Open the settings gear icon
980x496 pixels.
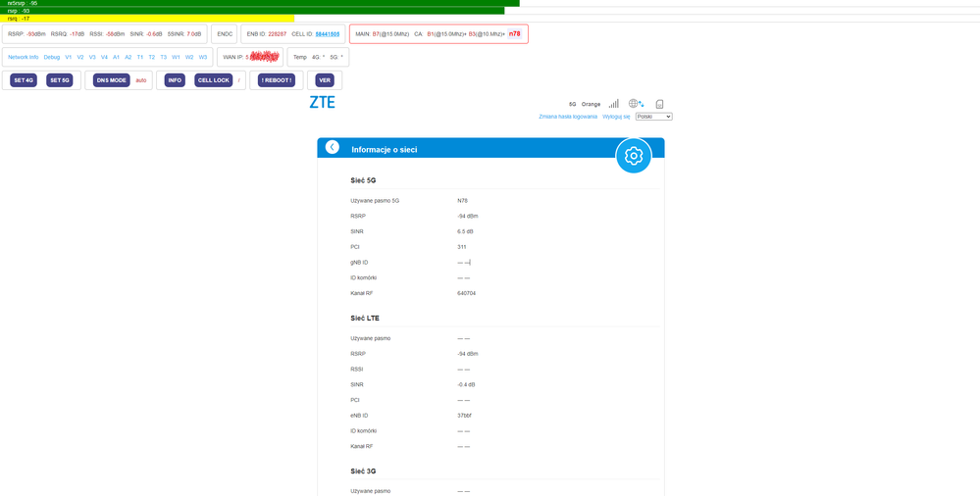click(x=633, y=155)
